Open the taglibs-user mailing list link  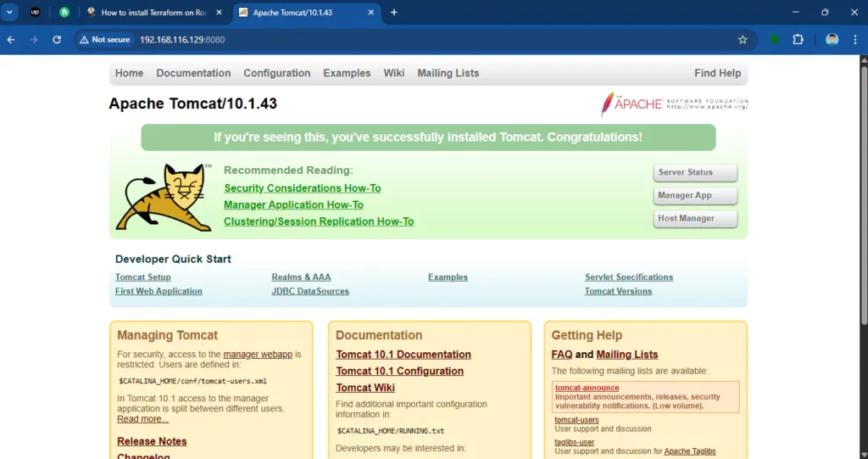pos(574,442)
